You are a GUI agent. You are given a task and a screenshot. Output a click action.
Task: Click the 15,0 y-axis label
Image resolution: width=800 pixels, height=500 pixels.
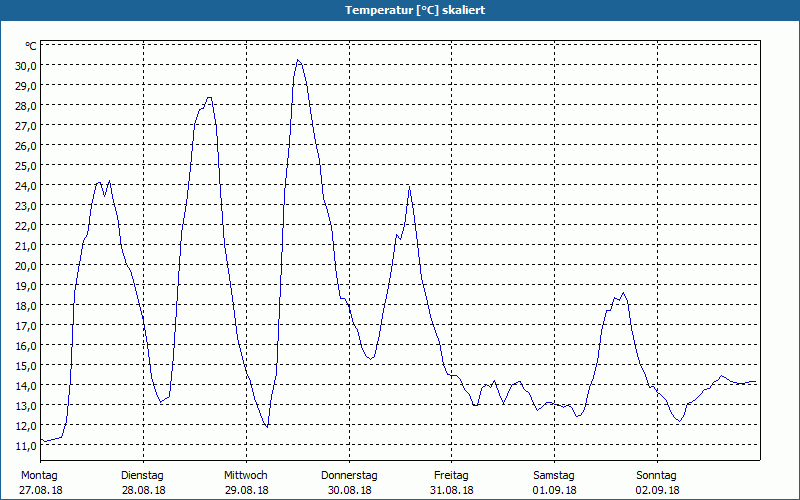pyautogui.click(x=26, y=365)
